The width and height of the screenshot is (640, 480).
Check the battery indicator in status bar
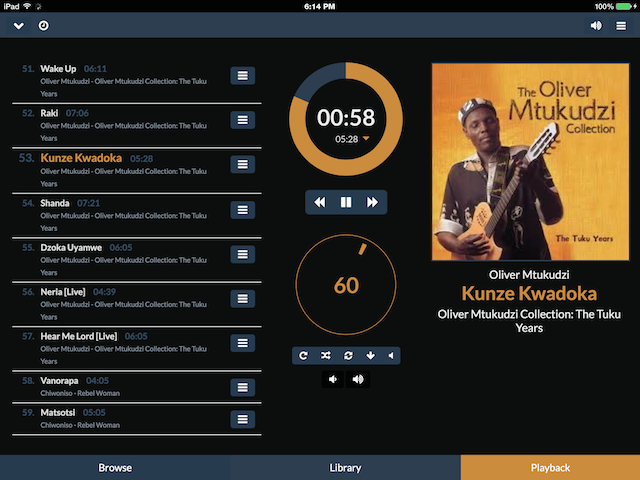click(x=624, y=6)
